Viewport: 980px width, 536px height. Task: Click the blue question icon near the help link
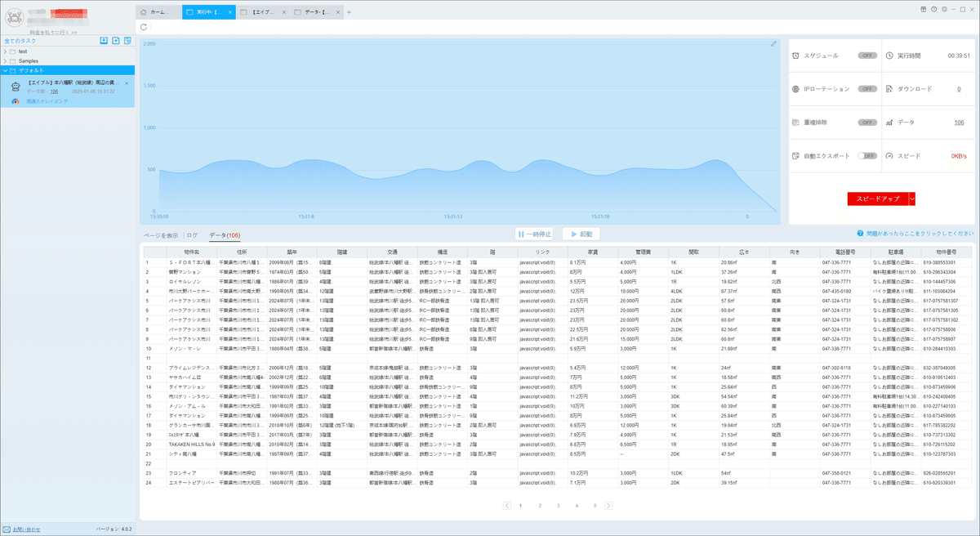[x=860, y=233]
